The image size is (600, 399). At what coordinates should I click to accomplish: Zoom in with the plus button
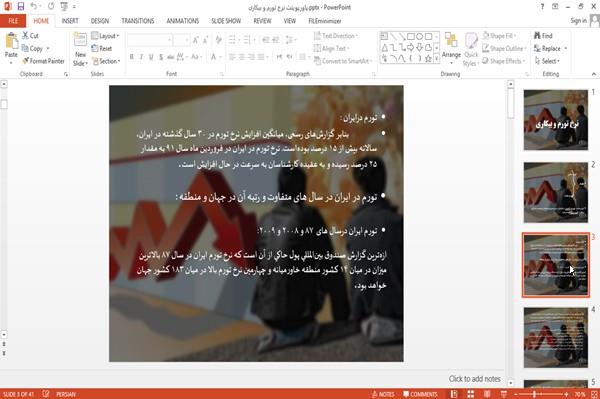[566, 394]
